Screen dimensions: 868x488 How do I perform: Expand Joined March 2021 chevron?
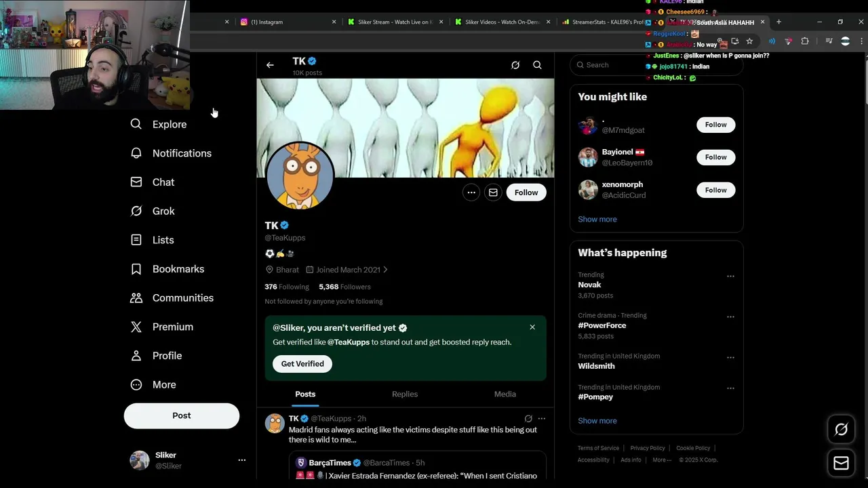385,270
